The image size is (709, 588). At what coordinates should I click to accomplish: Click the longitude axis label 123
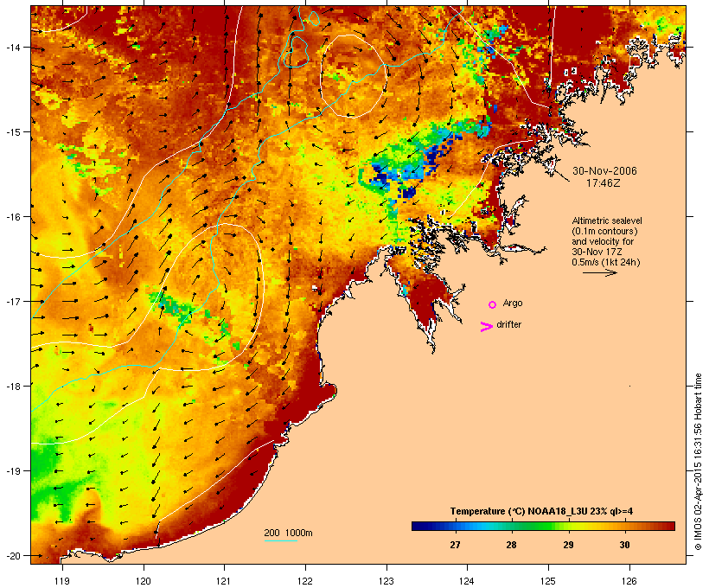[x=386, y=581]
